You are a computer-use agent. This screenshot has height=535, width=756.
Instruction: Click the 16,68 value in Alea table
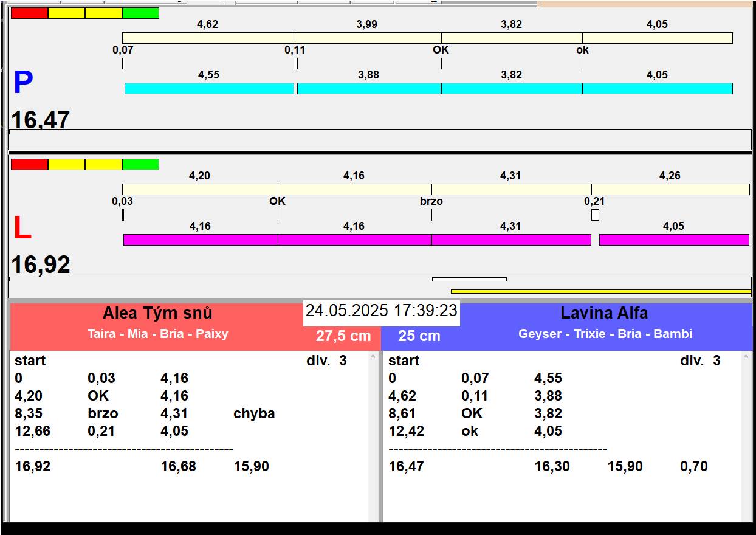pos(178,466)
